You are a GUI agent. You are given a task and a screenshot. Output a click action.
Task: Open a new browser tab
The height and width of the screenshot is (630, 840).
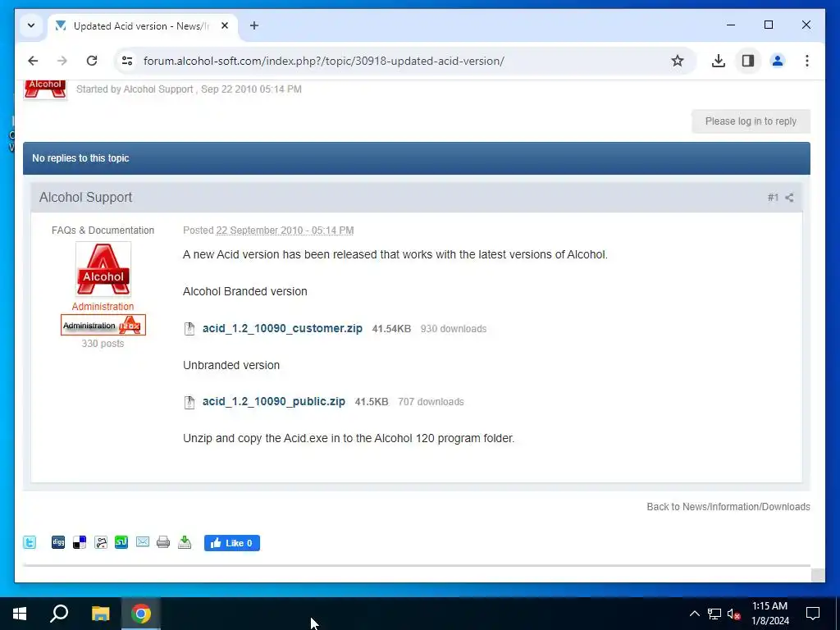[x=254, y=25]
